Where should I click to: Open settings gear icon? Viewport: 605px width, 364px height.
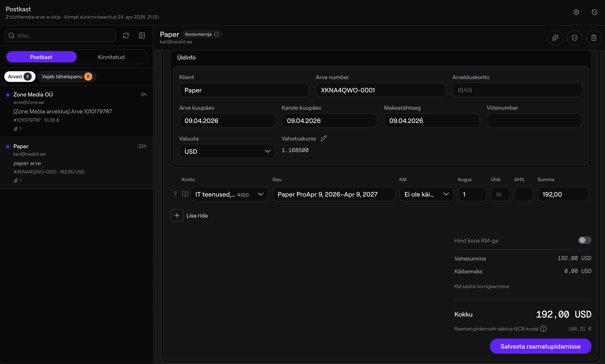pos(576,12)
